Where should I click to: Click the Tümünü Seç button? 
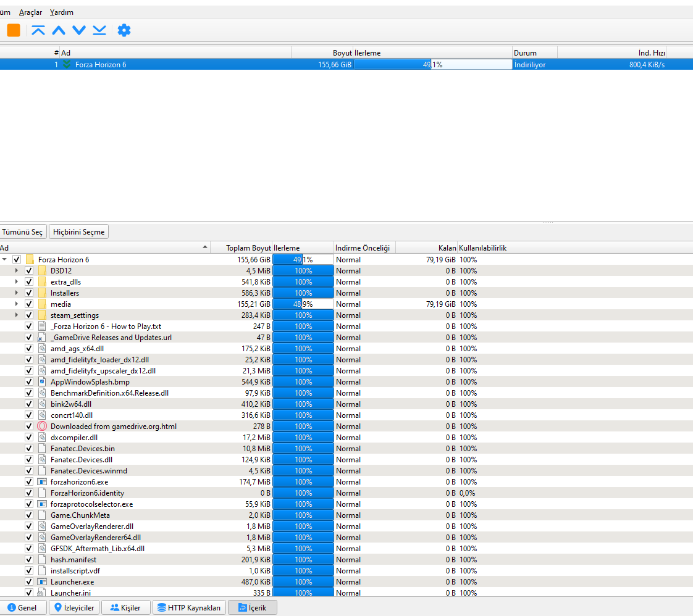point(22,232)
